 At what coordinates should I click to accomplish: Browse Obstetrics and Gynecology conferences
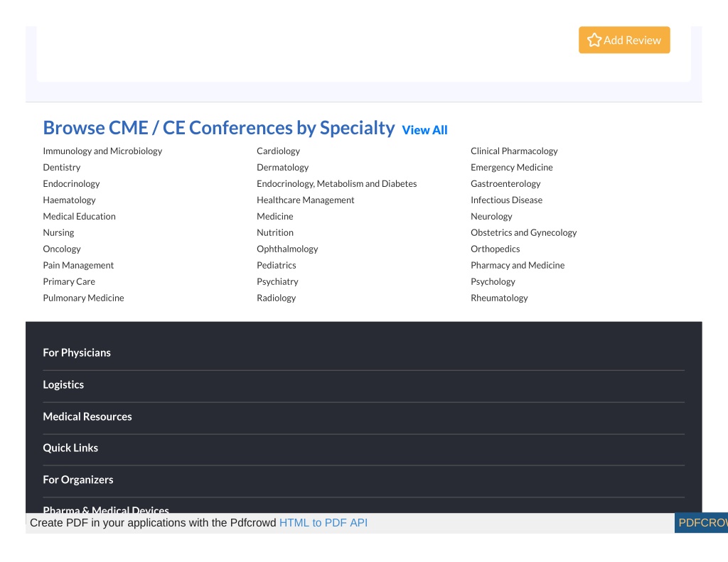pos(524,233)
